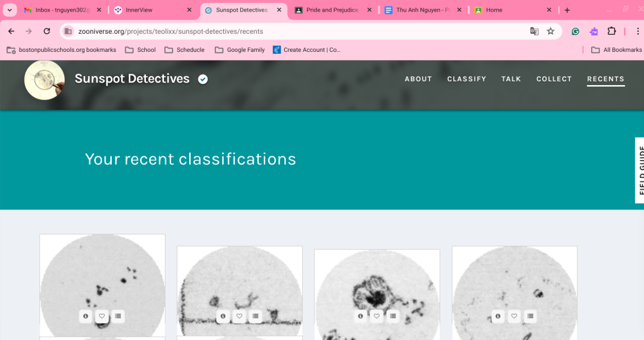
Task: Expand the Scheducle bookmarks folder
Action: tap(185, 50)
